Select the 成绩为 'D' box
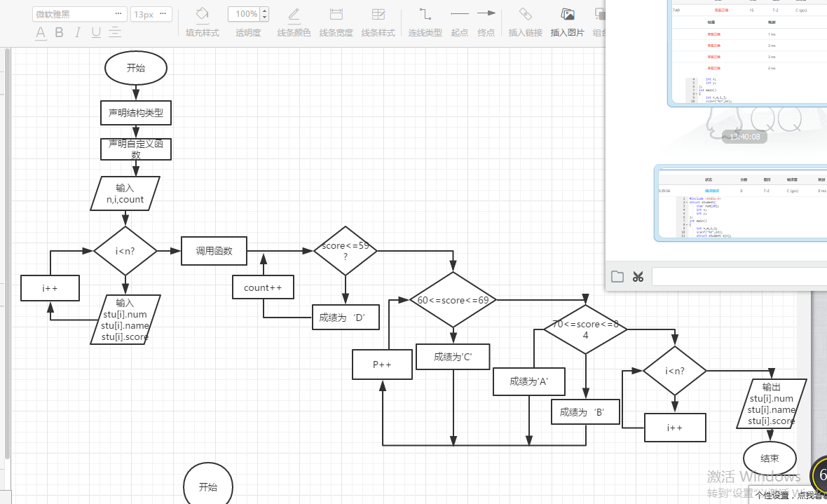This screenshot has height=504, width=827. [x=346, y=317]
